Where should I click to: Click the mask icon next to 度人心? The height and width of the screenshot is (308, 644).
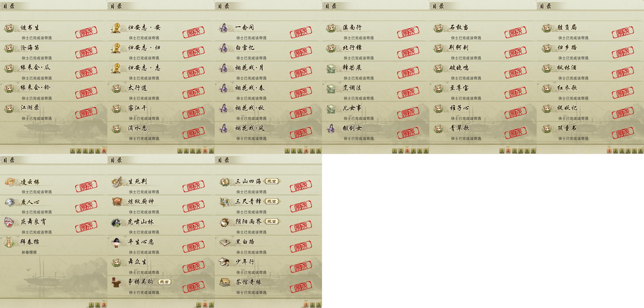[x=9, y=202]
